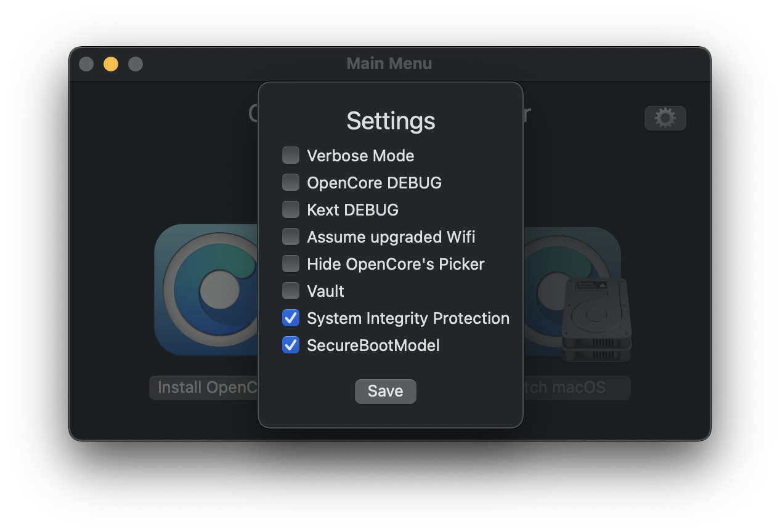
Task: Click the Main Menu title bar
Action: [x=389, y=63]
